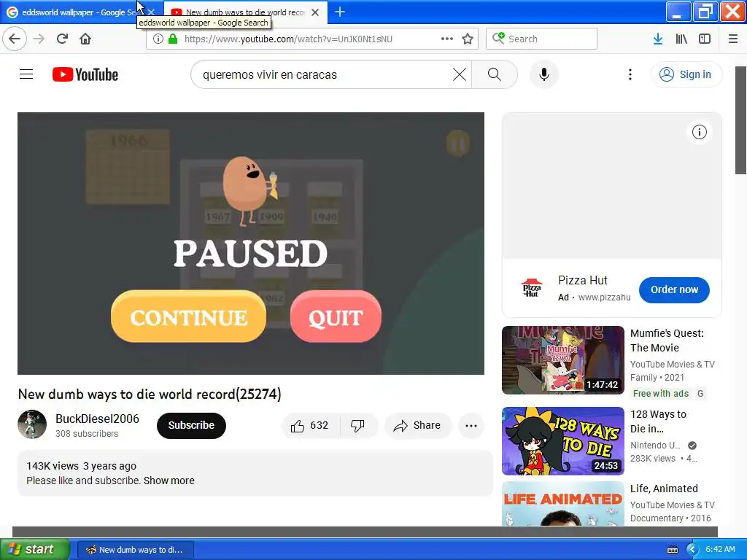This screenshot has height=560, width=747.
Task: Open more actions ellipsis below video
Action: (x=471, y=425)
